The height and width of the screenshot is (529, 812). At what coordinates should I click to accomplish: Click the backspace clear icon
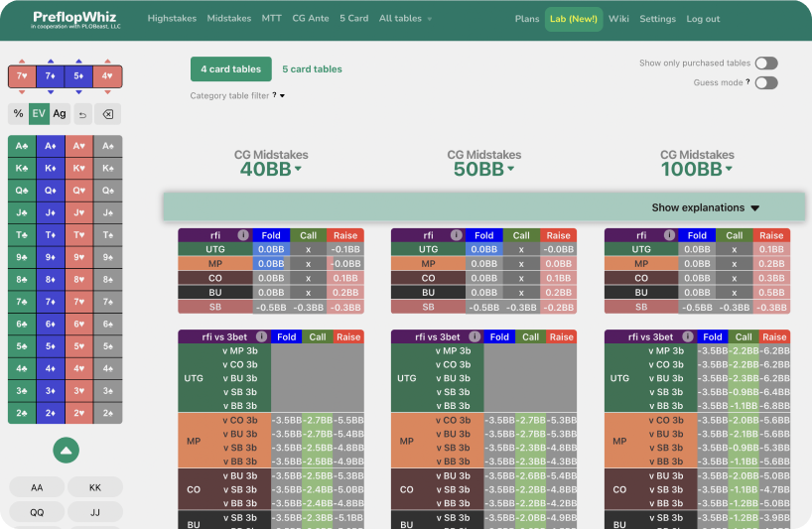click(x=108, y=114)
